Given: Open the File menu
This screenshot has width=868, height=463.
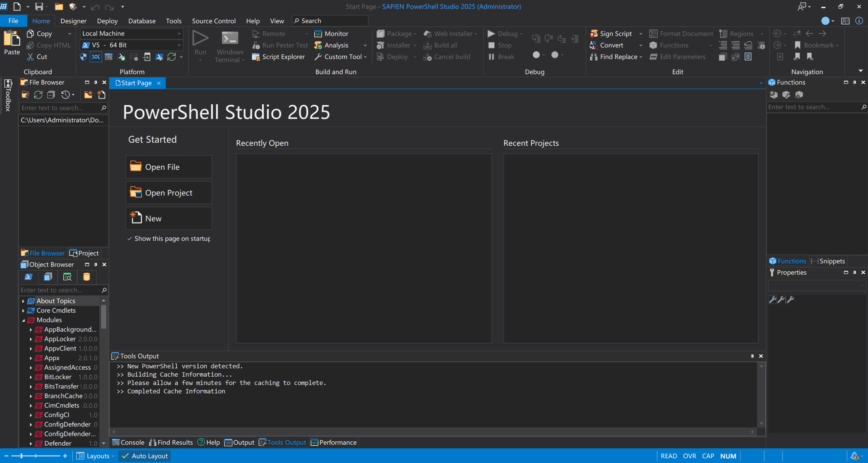Looking at the screenshot, I should click(x=13, y=21).
